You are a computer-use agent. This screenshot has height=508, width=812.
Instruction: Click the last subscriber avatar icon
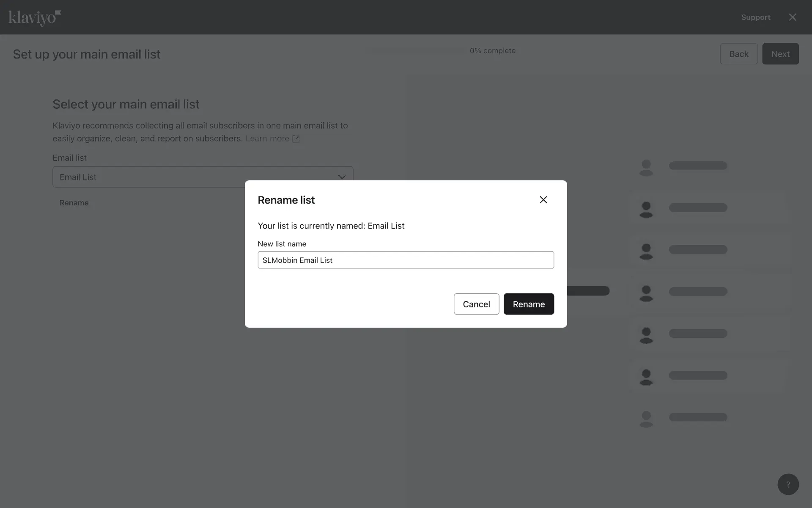pos(646,419)
